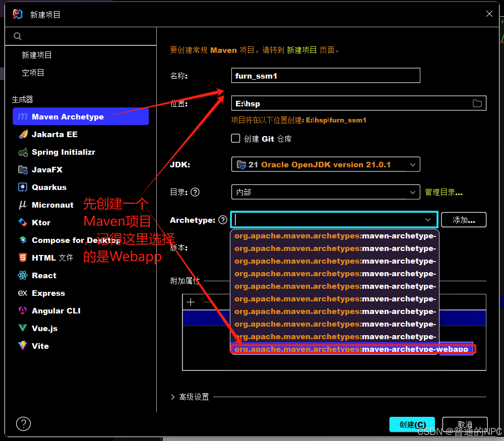
Task: Click JDK folder icon in combo
Action: click(241, 165)
